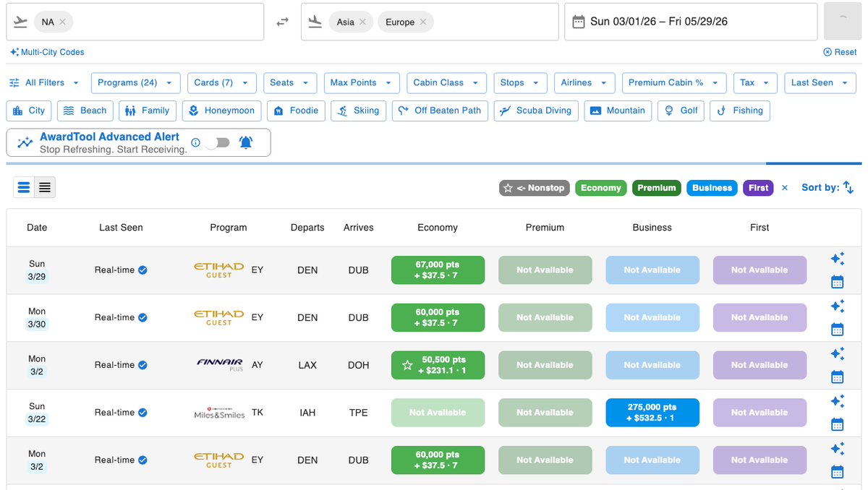Click the sort direction arrows beside Sort by

pyautogui.click(x=848, y=187)
